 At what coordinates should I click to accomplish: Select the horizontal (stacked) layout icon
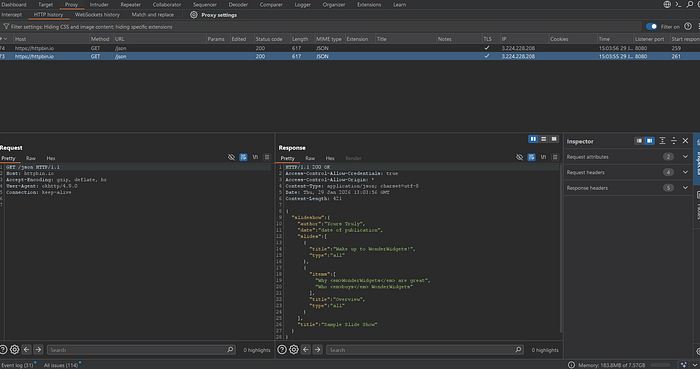pyautogui.click(x=543, y=139)
